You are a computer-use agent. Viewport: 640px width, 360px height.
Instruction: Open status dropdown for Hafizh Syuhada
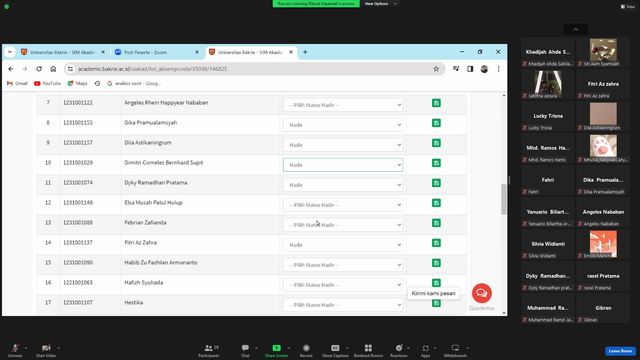[343, 285]
